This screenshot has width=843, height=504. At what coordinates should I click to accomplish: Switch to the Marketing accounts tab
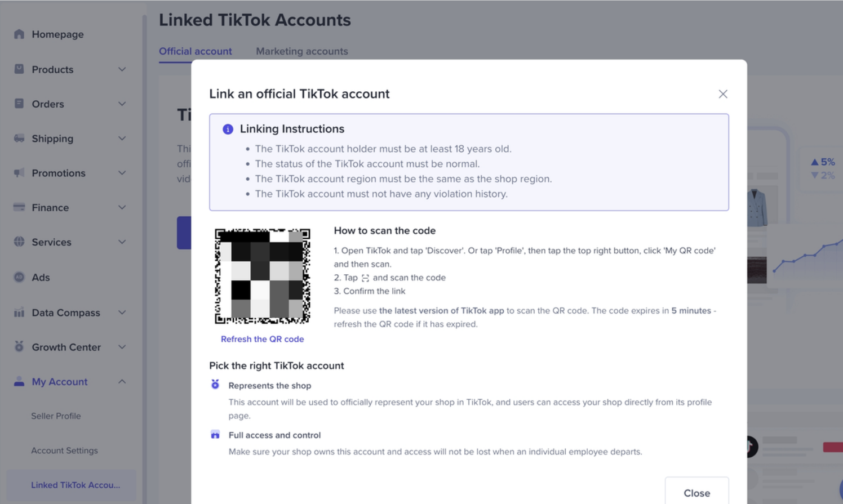tap(302, 51)
